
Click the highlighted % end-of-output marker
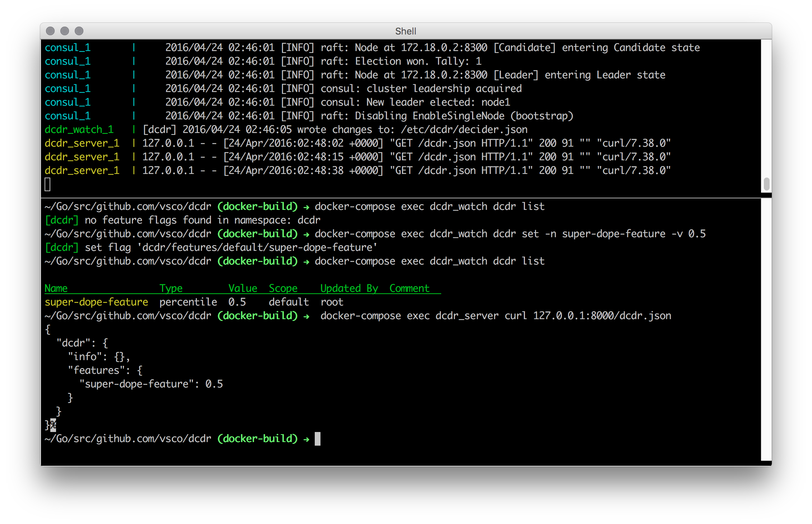tap(53, 425)
